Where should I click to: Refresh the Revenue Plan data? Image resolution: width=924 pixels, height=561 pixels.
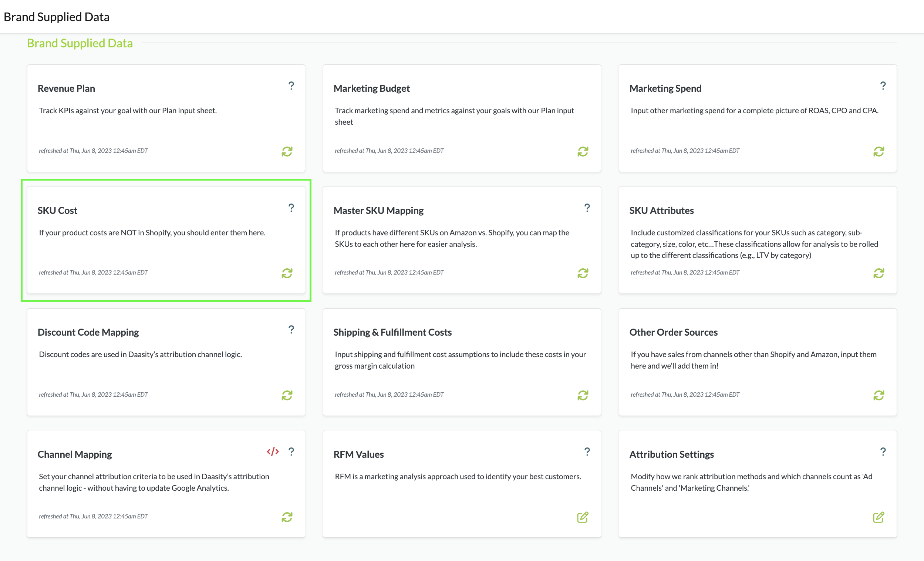coord(287,152)
